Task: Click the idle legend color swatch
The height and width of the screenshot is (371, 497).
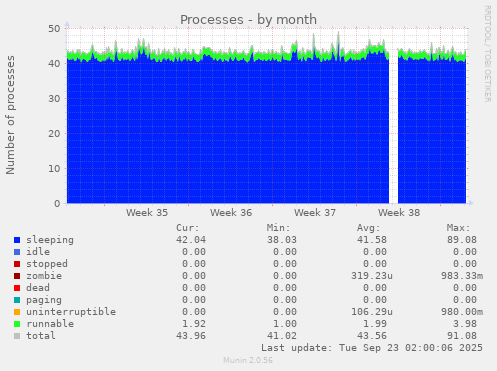Action: click(x=17, y=252)
